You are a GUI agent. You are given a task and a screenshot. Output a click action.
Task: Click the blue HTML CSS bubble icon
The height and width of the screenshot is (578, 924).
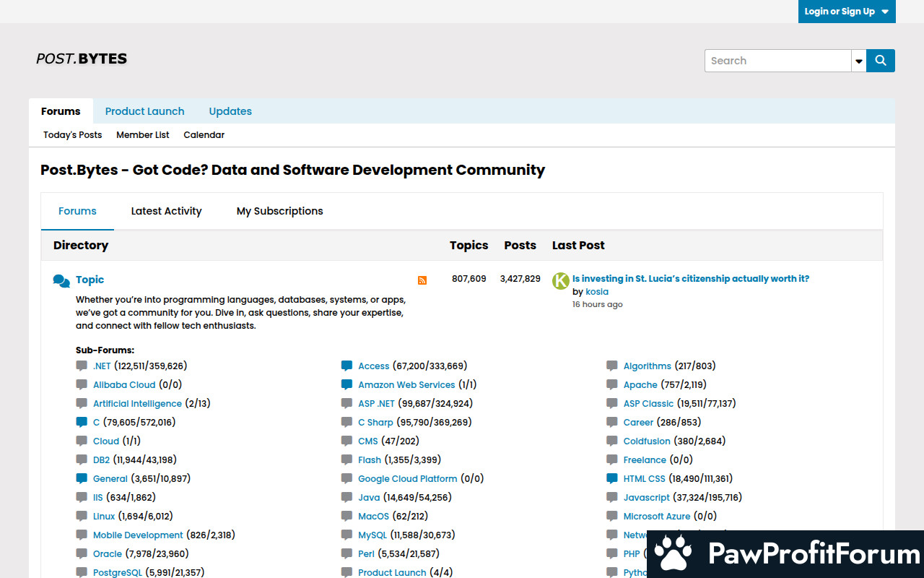point(612,478)
